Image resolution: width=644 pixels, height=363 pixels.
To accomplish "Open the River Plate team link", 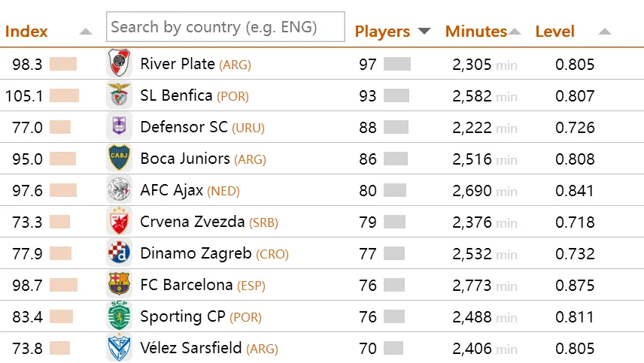I will point(178,64).
